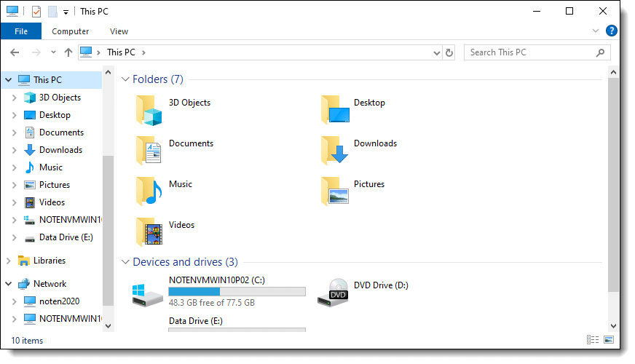This screenshot has height=364, width=635.
Task: Click the computer icon in address bar
Action: [x=86, y=52]
